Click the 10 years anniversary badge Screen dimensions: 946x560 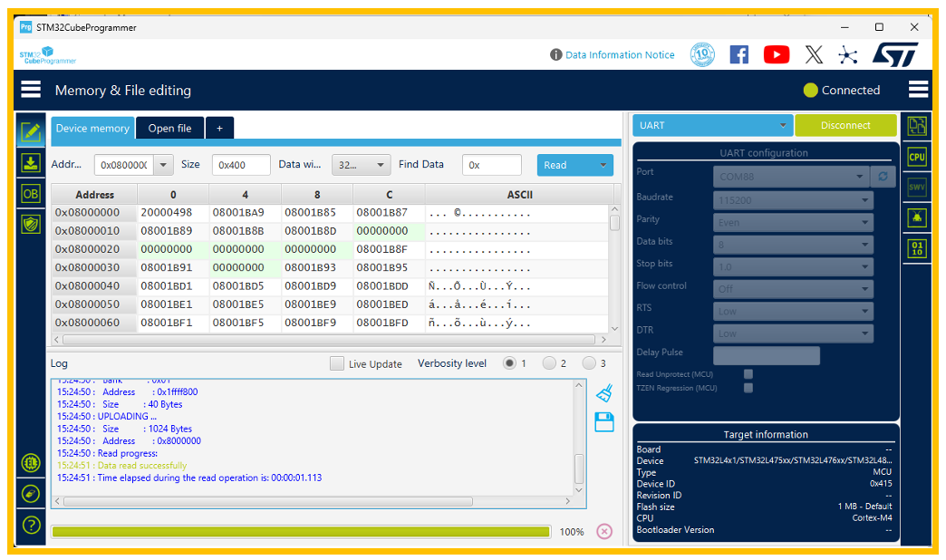(702, 54)
